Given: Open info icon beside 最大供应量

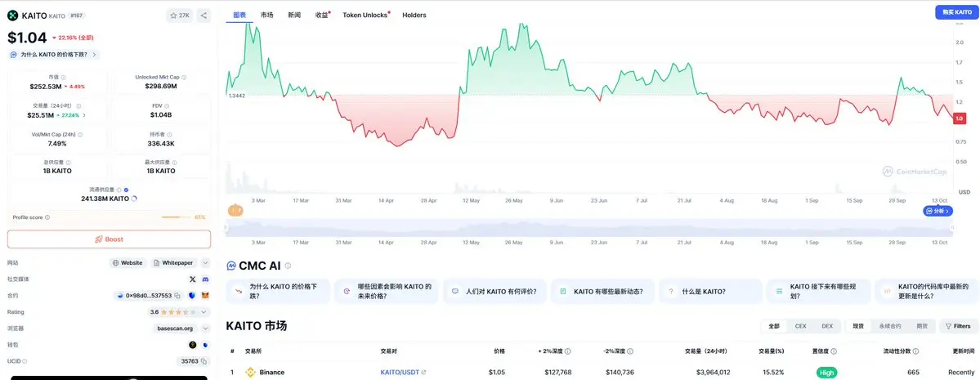Looking at the screenshot, I should [174, 162].
